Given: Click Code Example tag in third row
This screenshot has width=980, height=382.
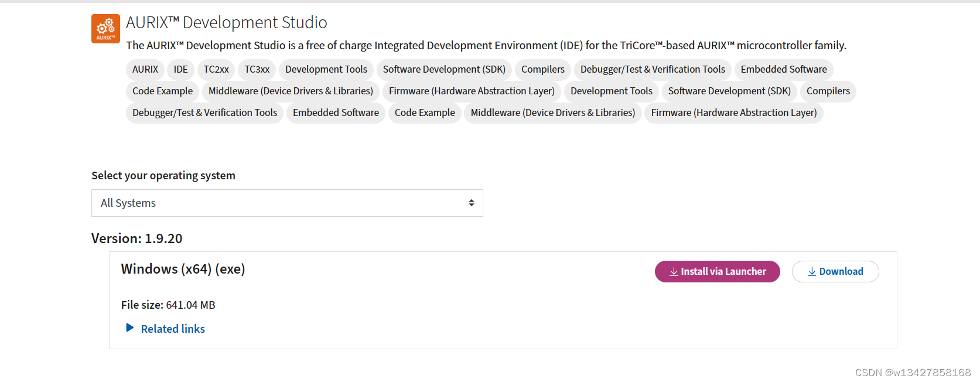Looking at the screenshot, I should 425,112.
